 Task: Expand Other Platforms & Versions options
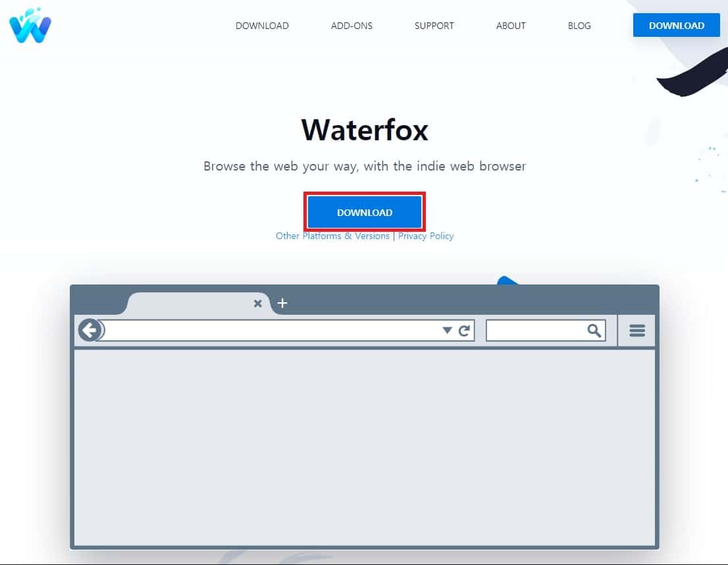(332, 236)
